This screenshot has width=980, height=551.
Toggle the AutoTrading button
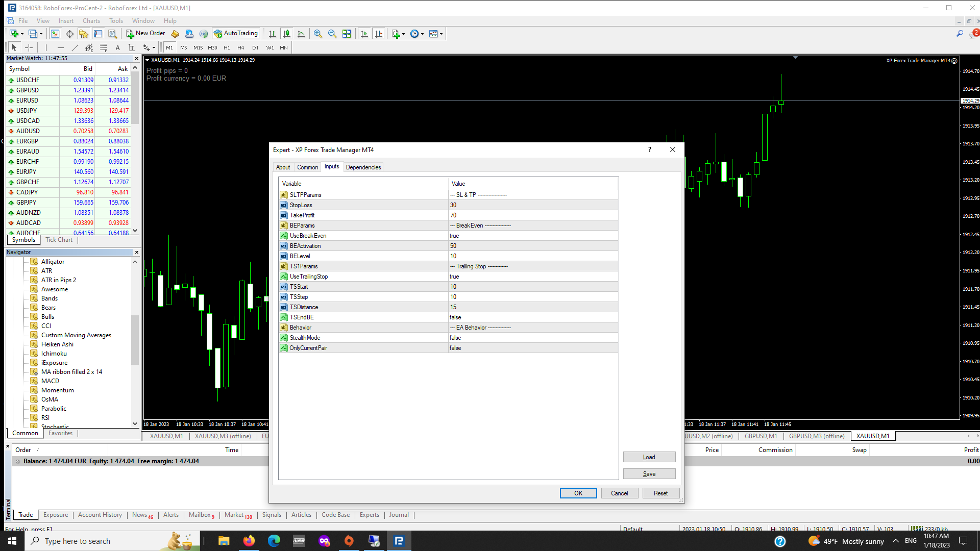tap(236, 34)
